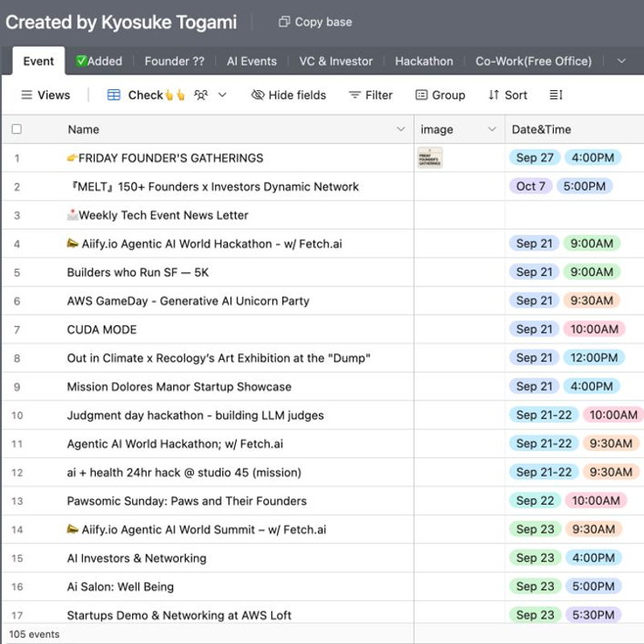Toggle the select all rows checkbox
644x644 pixels.
[x=17, y=130]
